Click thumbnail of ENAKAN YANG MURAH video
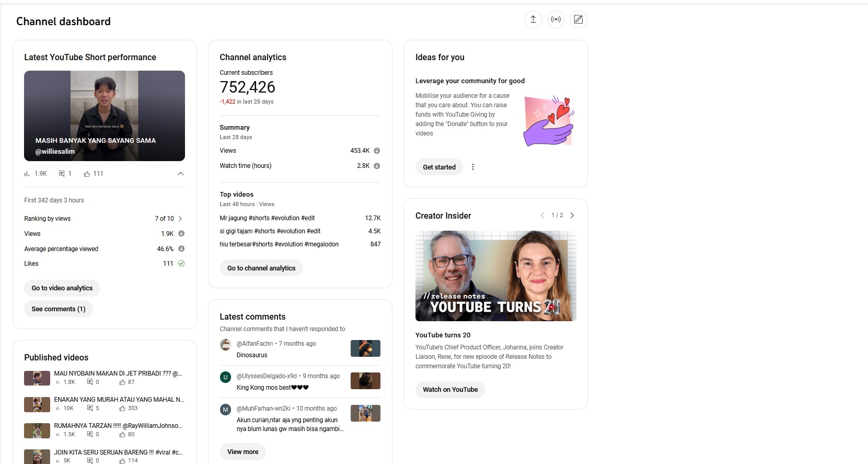The width and height of the screenshot is (868, 464). tap(37, 404)
